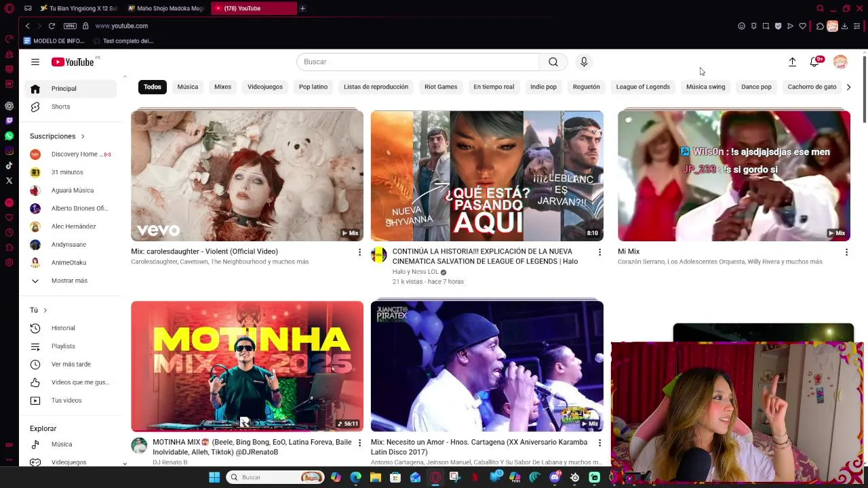Show more filter chips with right arrow
Viewport: 868px width, 488px height.
pos(848,87)
